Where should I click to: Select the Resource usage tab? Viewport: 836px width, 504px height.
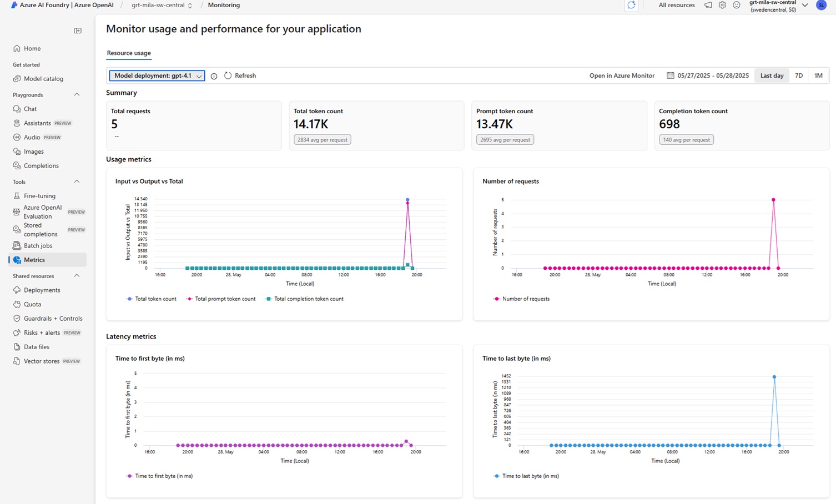coord(129,53)
